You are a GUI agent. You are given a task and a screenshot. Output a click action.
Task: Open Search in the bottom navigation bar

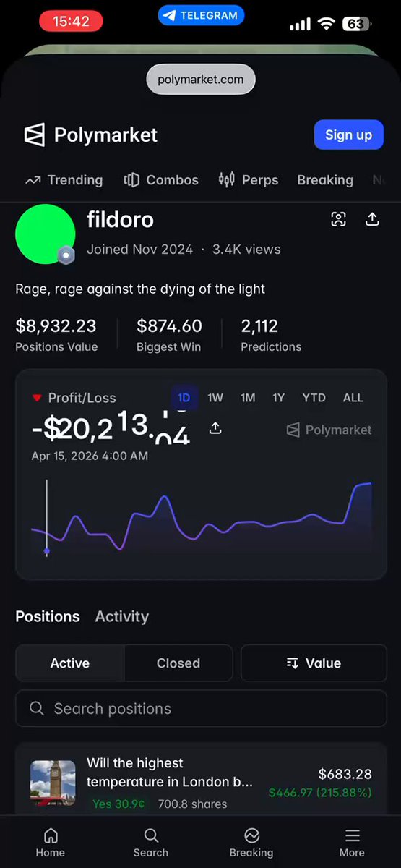pyautogui.click(x=151, y=843)
